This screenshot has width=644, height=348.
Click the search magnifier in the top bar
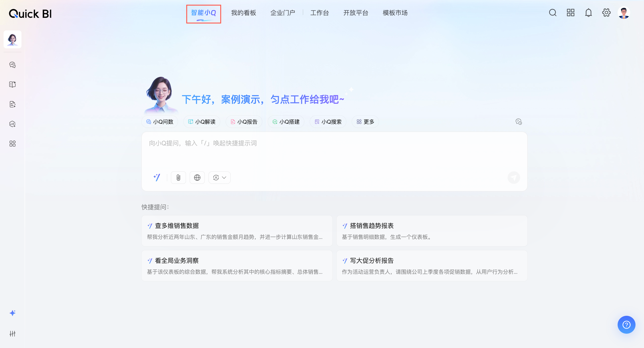tap(553, 13)
